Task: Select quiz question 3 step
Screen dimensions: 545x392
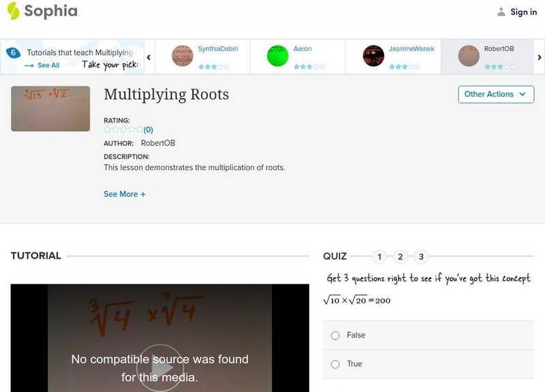Action: click(422, 257)
